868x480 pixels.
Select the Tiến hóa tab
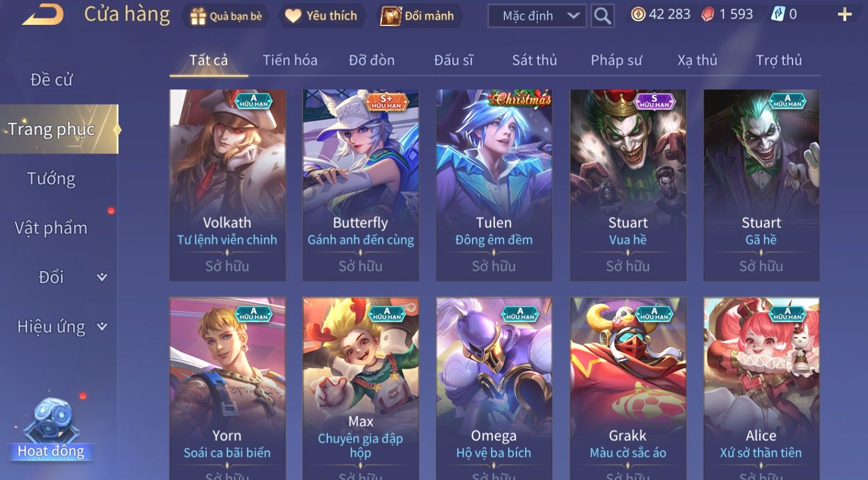pos(290,60)
